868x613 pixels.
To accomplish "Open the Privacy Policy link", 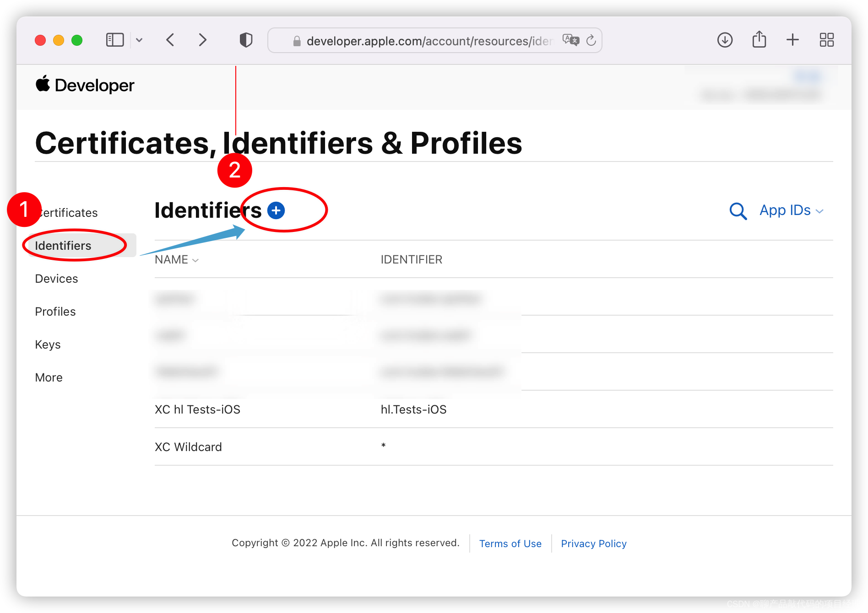I will [594, 543].
